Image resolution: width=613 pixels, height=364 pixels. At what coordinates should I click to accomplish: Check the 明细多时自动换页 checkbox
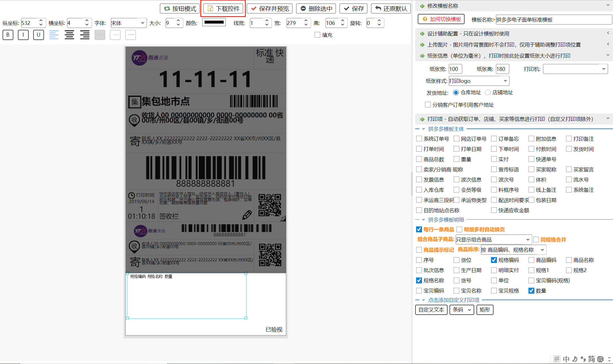[x=459, y=229]
